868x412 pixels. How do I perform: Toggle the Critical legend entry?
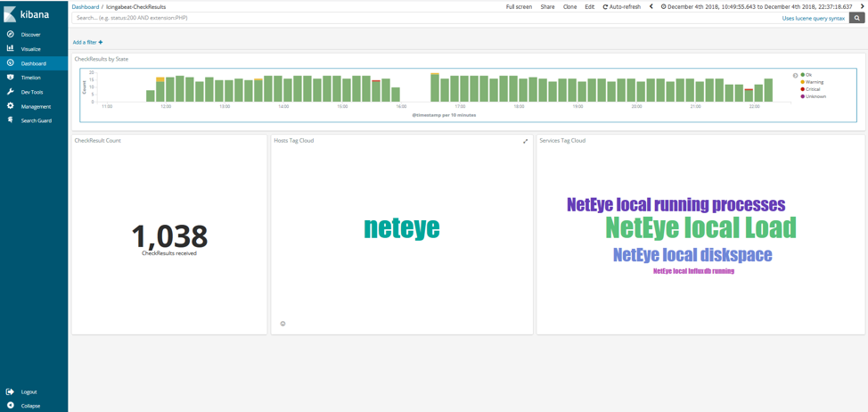(810, 89)
